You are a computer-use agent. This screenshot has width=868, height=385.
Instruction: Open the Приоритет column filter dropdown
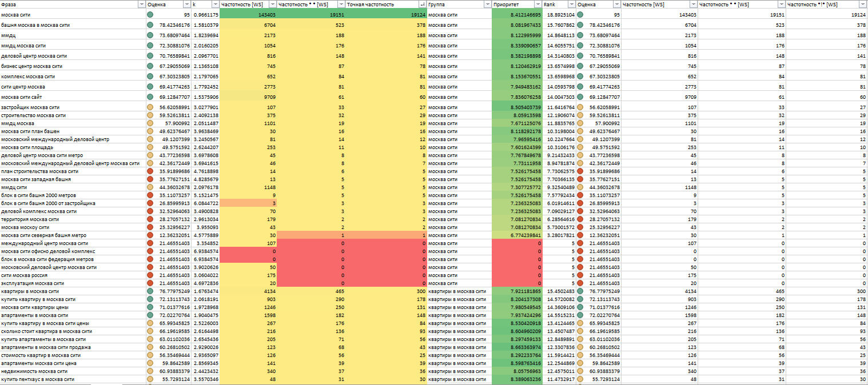click(x=539, y=4)
